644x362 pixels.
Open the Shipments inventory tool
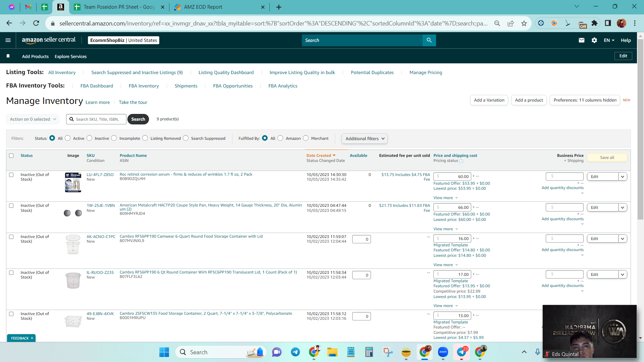pyautogui.click(x=186, y=86)
